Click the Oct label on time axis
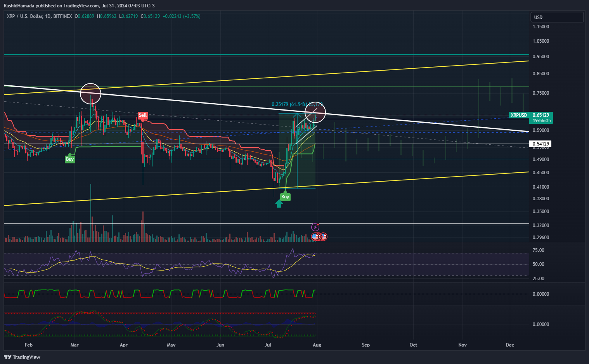The image size is (589, 364). click(414, 345)
